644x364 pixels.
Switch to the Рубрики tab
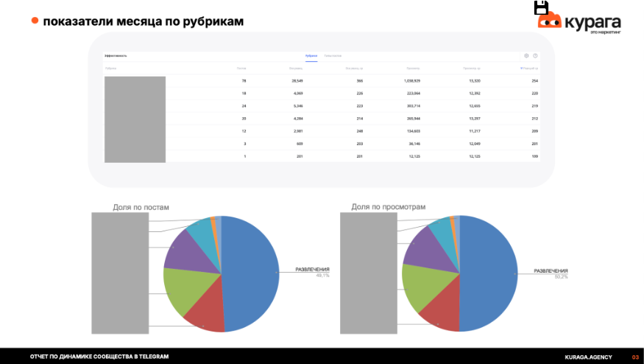pos(311,56)
